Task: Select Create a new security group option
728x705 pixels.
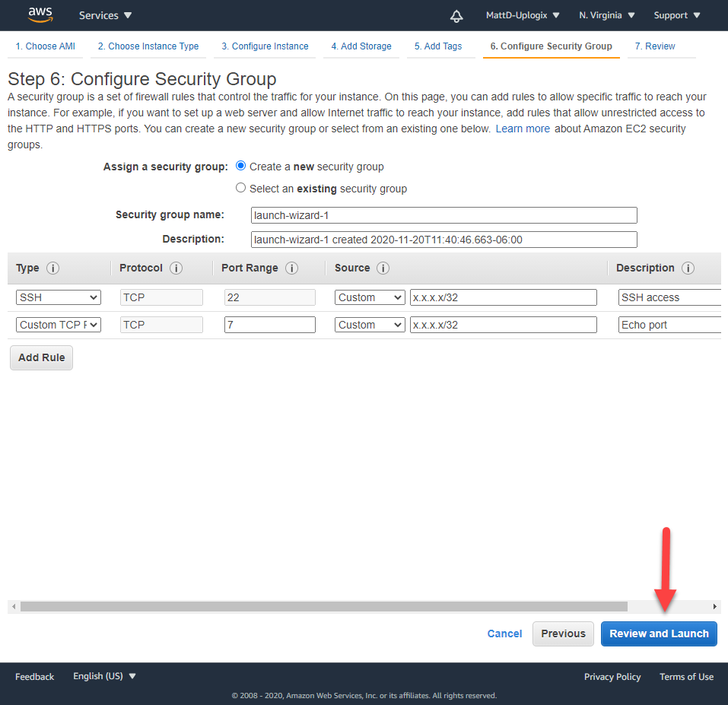Action: 241,166
